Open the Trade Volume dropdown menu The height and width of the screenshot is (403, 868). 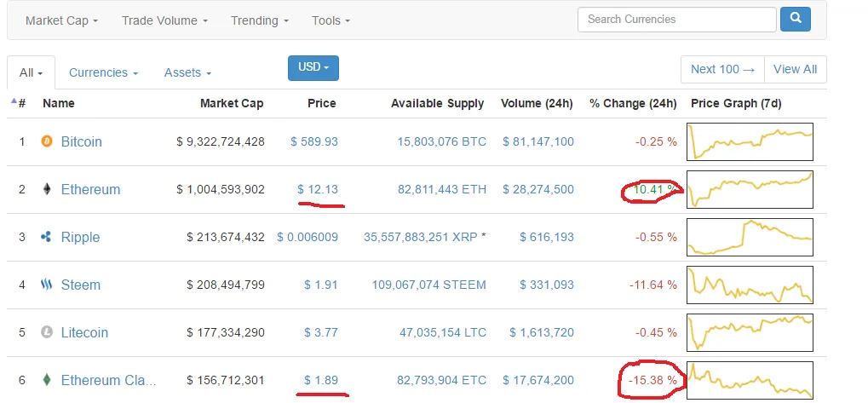(164, 20)
